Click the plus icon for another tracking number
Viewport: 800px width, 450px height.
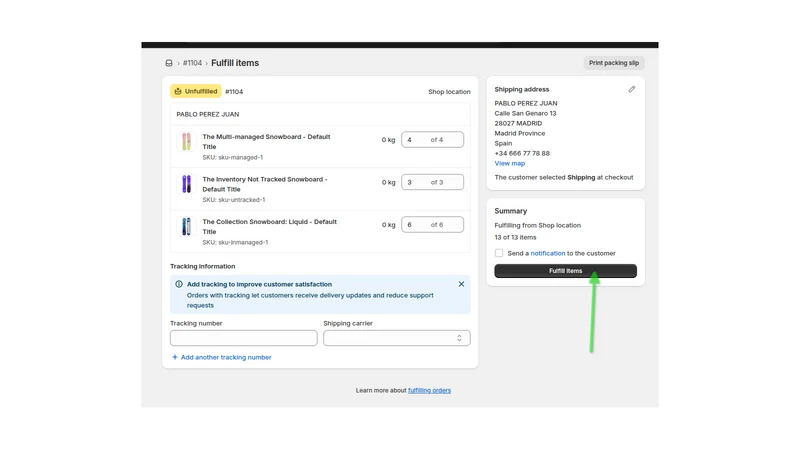[x=174, y=357]
